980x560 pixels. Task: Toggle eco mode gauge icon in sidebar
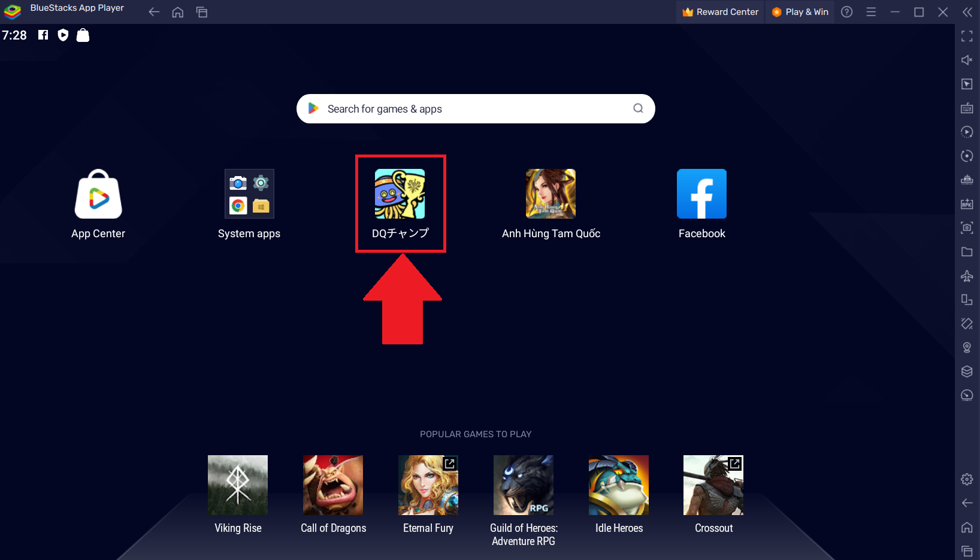coord(967,395)
